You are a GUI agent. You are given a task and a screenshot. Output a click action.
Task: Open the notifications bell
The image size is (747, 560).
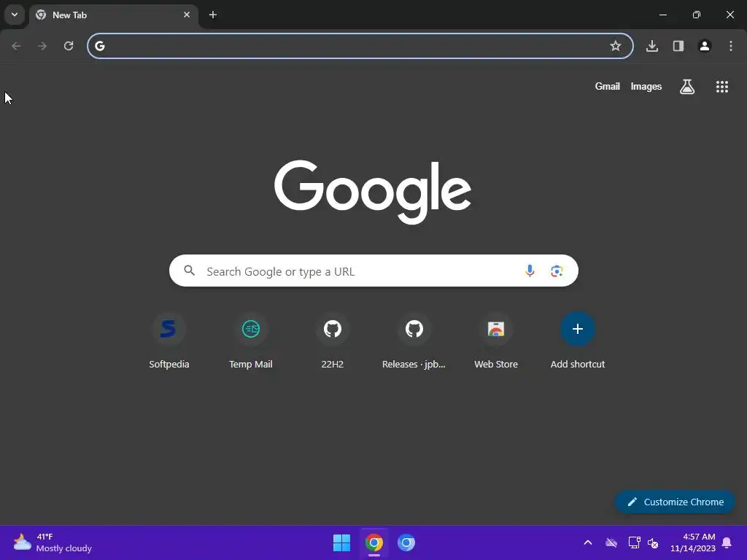(x=727, y=542)
